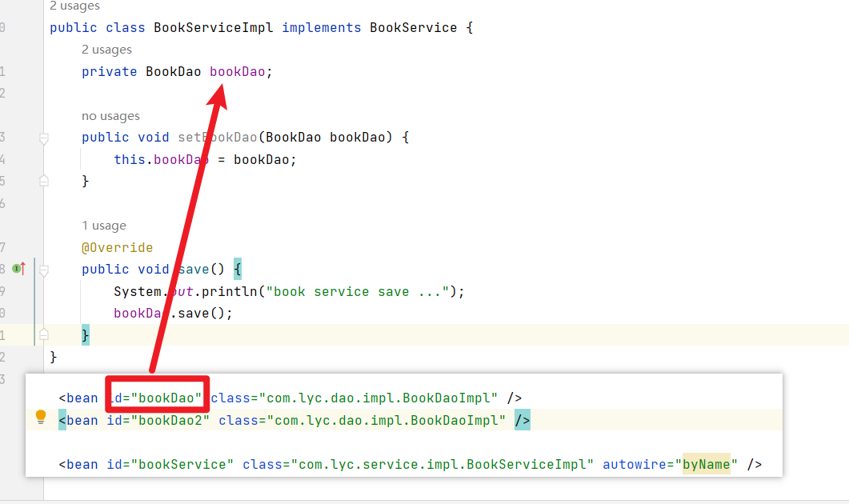The height and width of the screenshot is (504, 849).
Task: Collapse the save() method using its fold marker
Action: click(44, 270)
